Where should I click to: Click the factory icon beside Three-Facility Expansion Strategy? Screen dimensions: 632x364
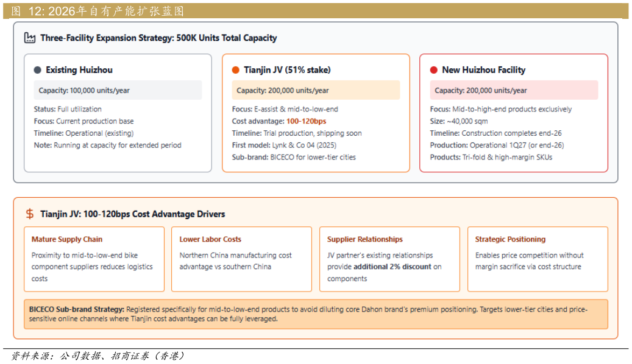[x=29, y=38]
